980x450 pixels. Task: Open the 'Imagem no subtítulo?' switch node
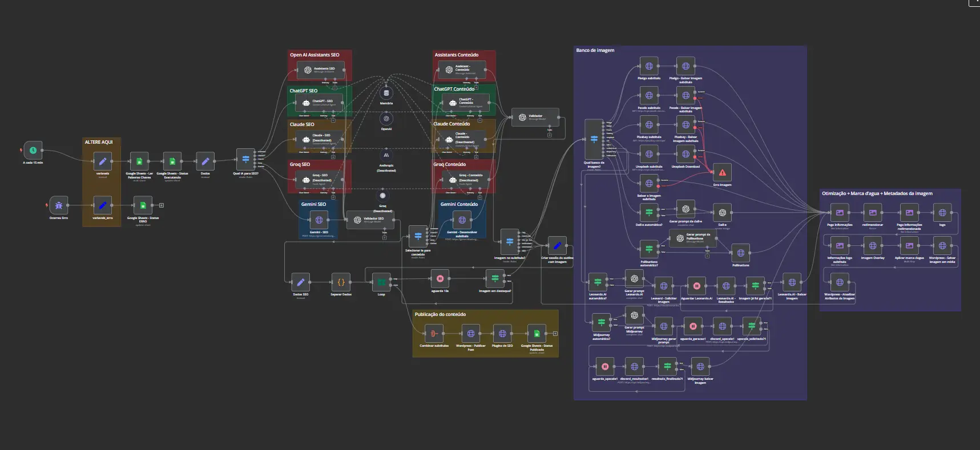[x=510, y=242]
